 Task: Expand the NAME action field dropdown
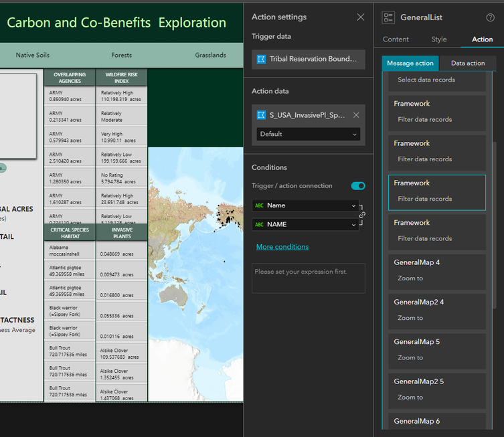coord(305,225)
